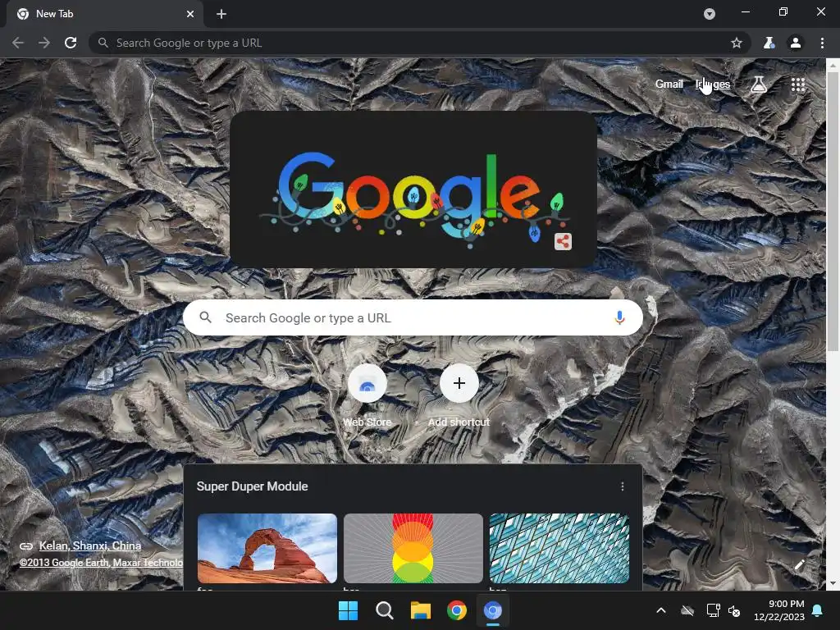This screenshot has height=630, width=840.
Task: Open Super Duper Module options menu
Action: 623,486
